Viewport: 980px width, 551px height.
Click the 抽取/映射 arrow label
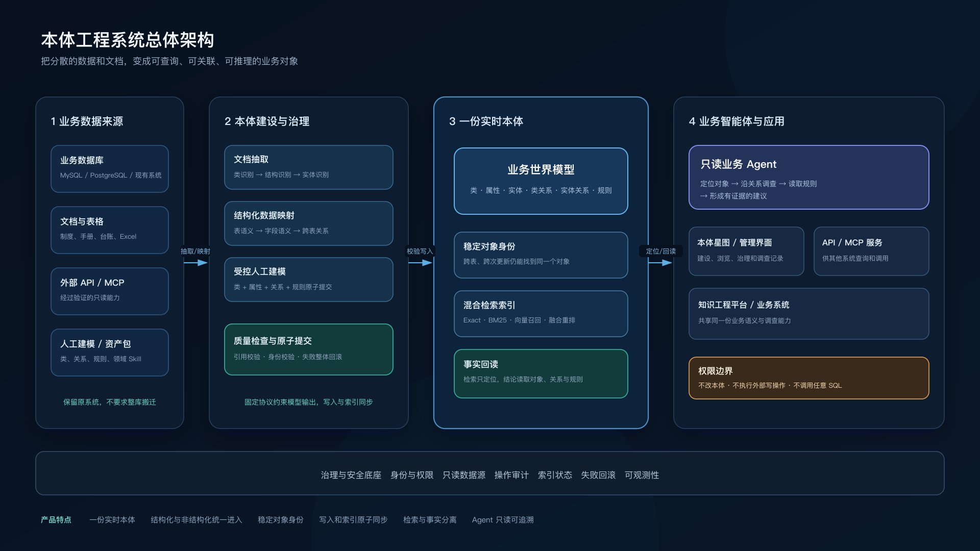click(195, 252)
